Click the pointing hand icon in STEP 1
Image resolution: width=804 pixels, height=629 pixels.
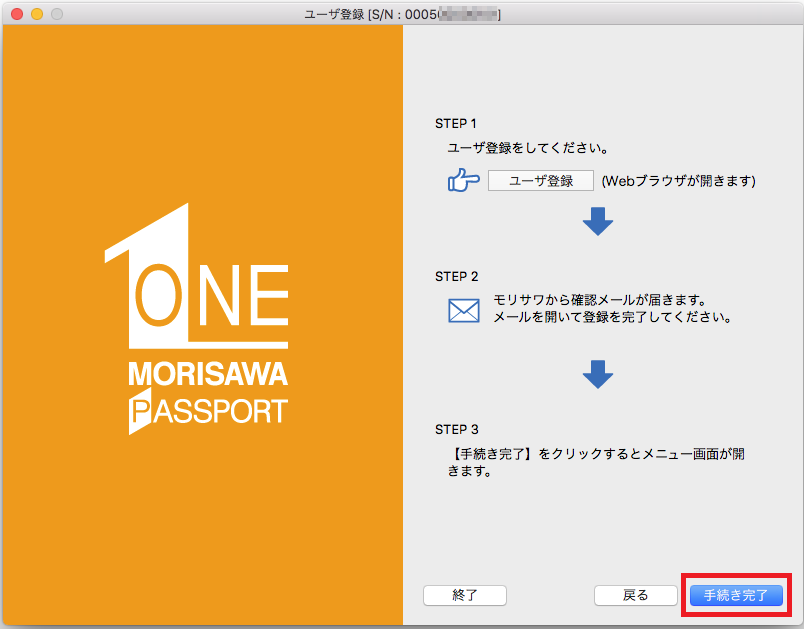click(463, 181)
